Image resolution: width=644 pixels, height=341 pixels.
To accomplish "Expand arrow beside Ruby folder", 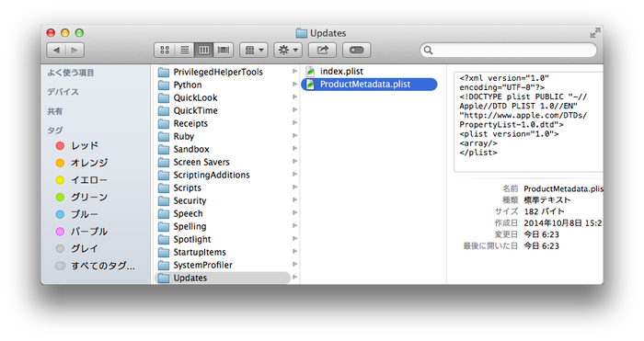I will tap(295, 136).
